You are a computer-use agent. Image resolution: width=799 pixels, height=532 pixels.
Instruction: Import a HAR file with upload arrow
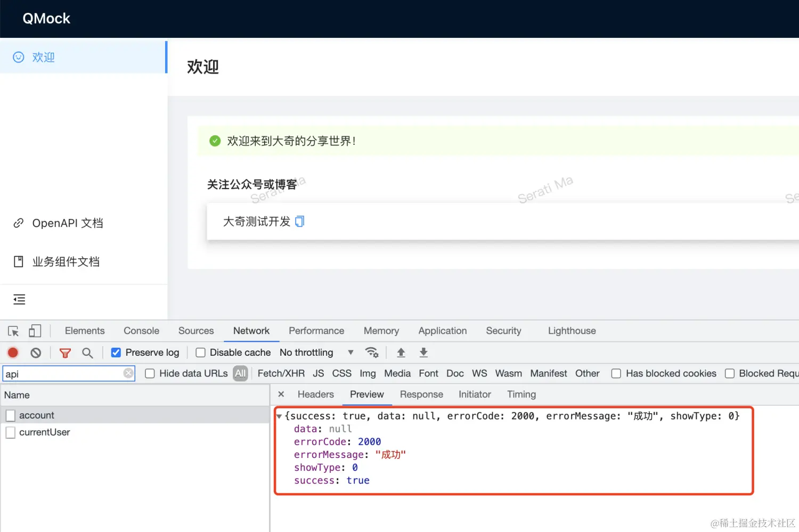[x=401, y=353]
